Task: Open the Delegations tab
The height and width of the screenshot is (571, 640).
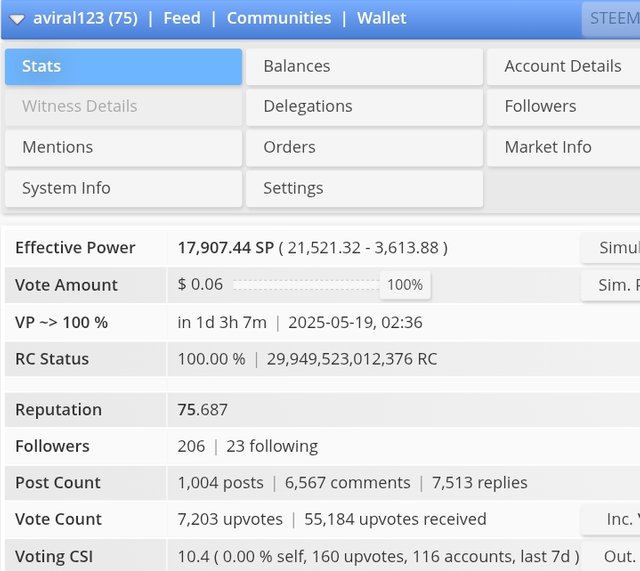Action: [364, 107]
